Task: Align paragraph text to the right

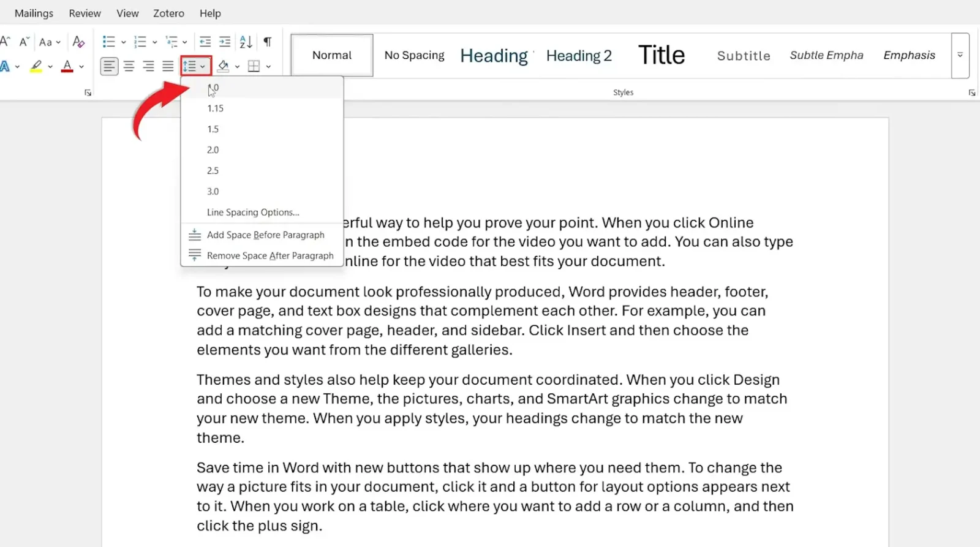Action: pos(148,66)
